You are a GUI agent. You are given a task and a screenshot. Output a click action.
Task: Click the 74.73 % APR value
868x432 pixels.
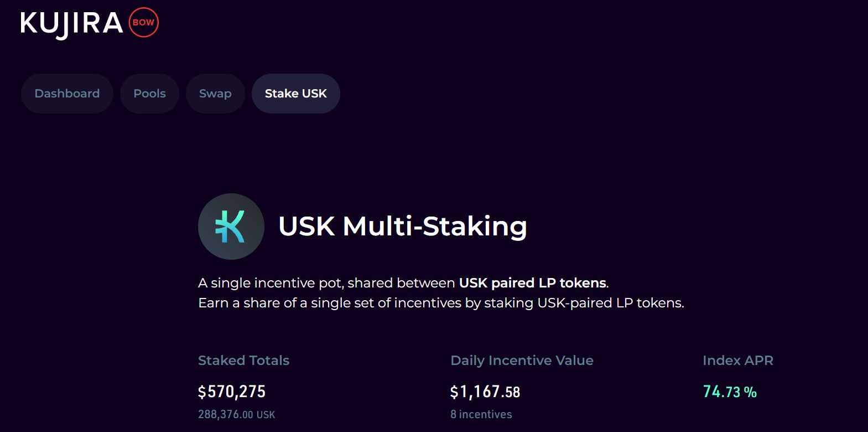[722, 392]
